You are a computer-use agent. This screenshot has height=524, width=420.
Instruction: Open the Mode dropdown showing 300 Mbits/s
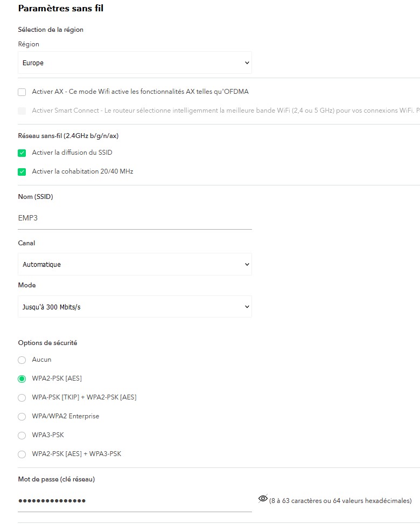point(135,307)
